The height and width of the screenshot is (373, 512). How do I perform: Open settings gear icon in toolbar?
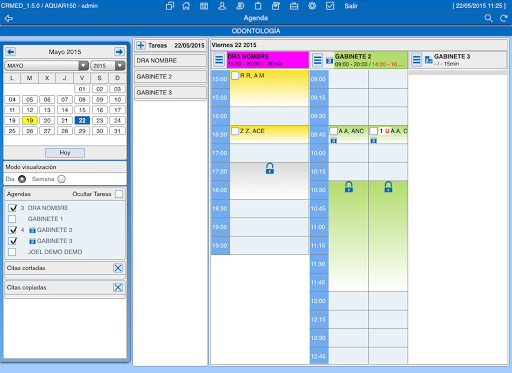click(x=312, y=6)
